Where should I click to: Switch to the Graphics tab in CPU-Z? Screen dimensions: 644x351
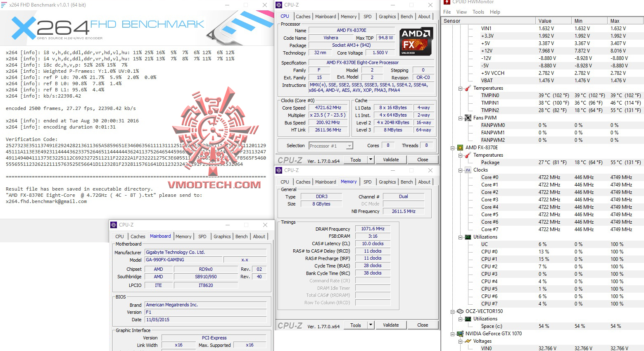(387, 16)
